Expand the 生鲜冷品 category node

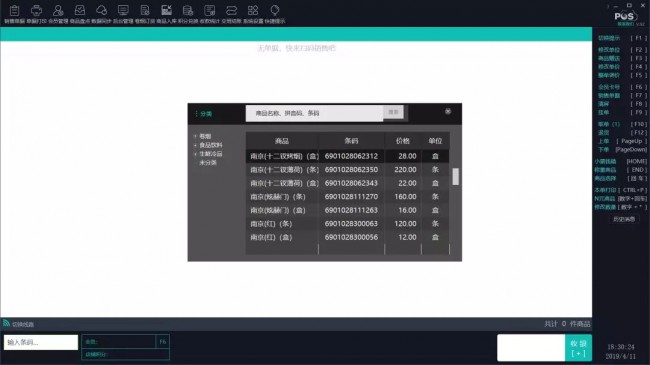point(195,154)
